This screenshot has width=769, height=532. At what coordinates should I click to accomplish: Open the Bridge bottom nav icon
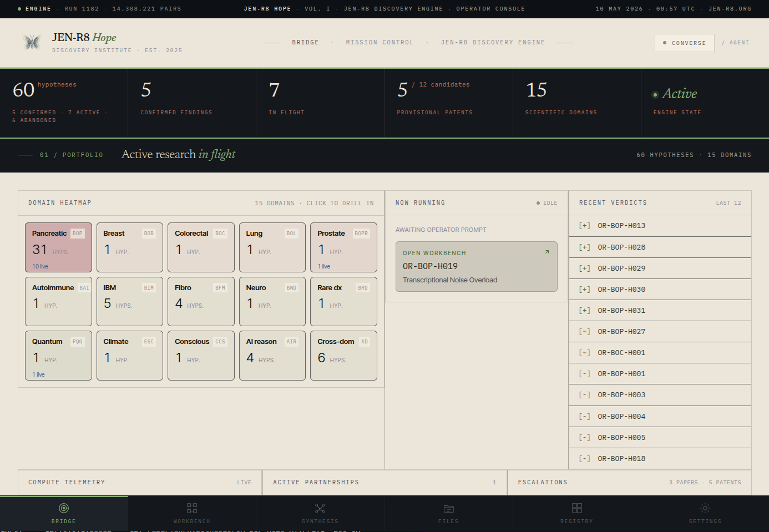pos(64,508)
